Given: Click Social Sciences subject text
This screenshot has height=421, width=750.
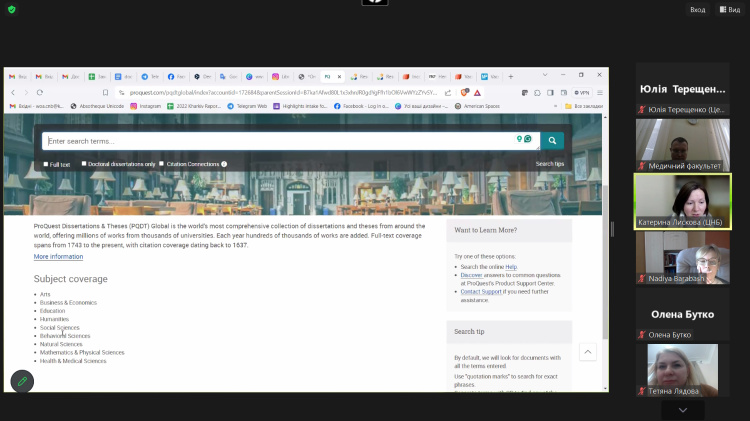Looking at the screenshot, I should click(x=59, y=328).
